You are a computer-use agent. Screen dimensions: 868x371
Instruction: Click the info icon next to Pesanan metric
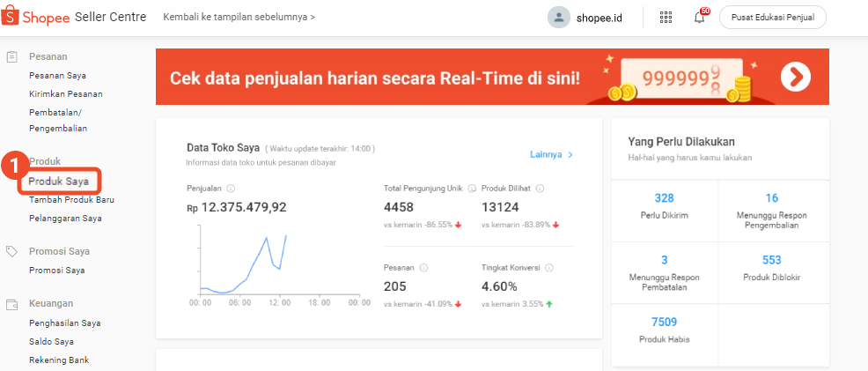423,267
